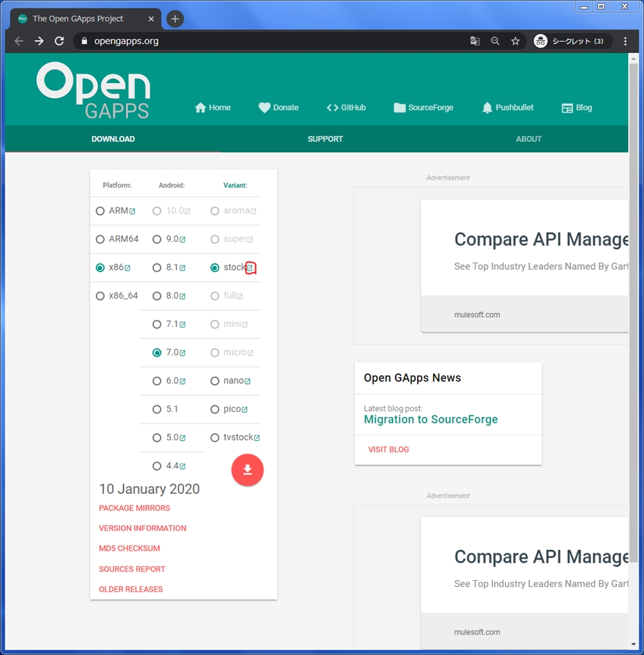Open the info link icon beside pico variant
Screen dimensions: 644x655
[x=245, y=409]
